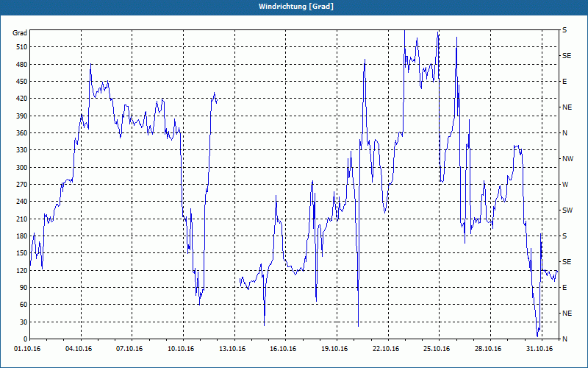Click the "90" left axis value
Viewport: 588px width, 368px height.
(24, 288)
